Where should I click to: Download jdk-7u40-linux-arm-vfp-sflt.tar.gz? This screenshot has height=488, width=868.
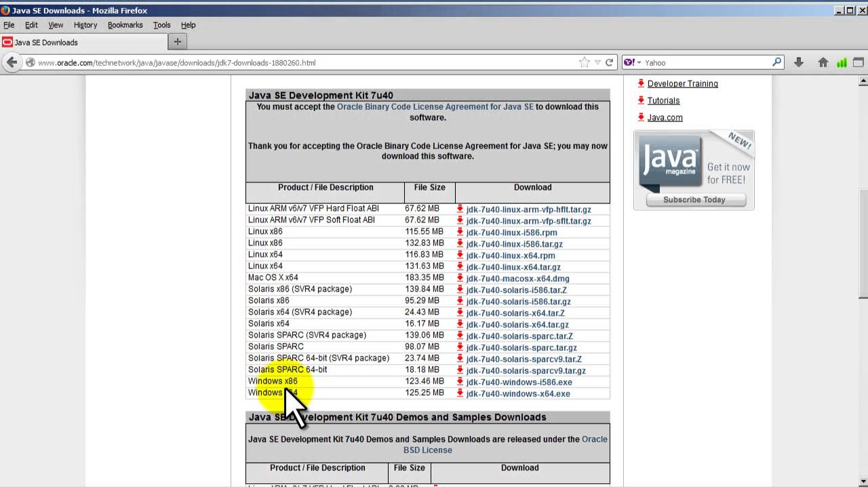tap(528, 221)
